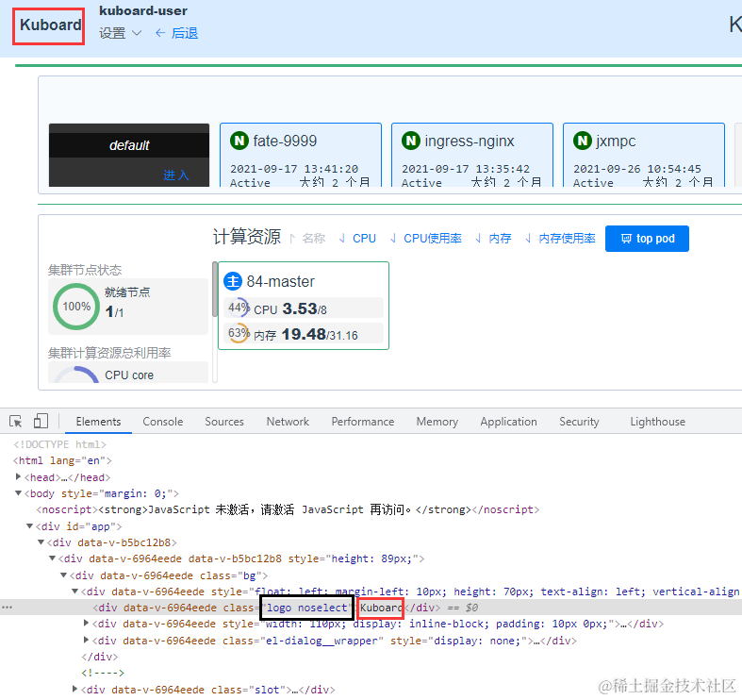Image resolution: width=742 pixels, height=700 pixels.
Task: Collapse the div class="bg" node
Action: (x=63, y=575)
